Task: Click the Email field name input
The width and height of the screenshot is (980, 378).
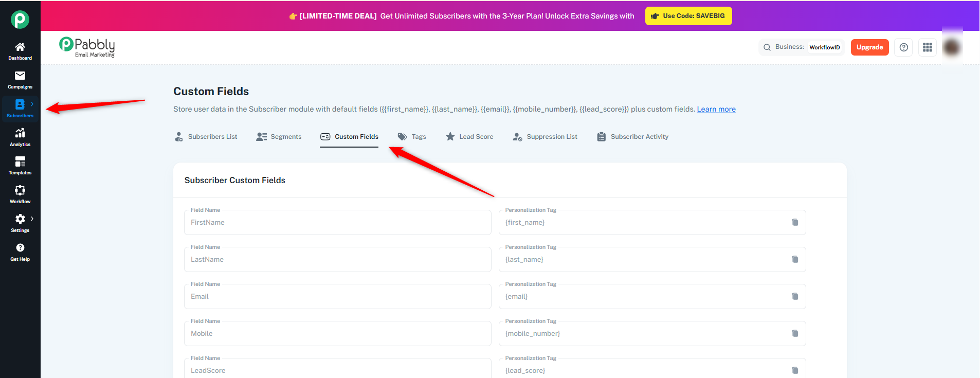Action: point(338,297)
